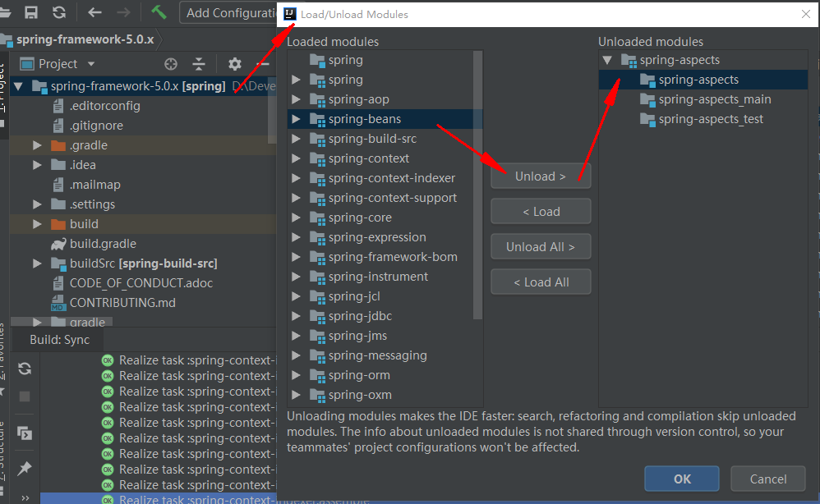The height and width of the screenshot is (504, 820).
Task: Click the spring-core module folder icon
Action: 317,218
